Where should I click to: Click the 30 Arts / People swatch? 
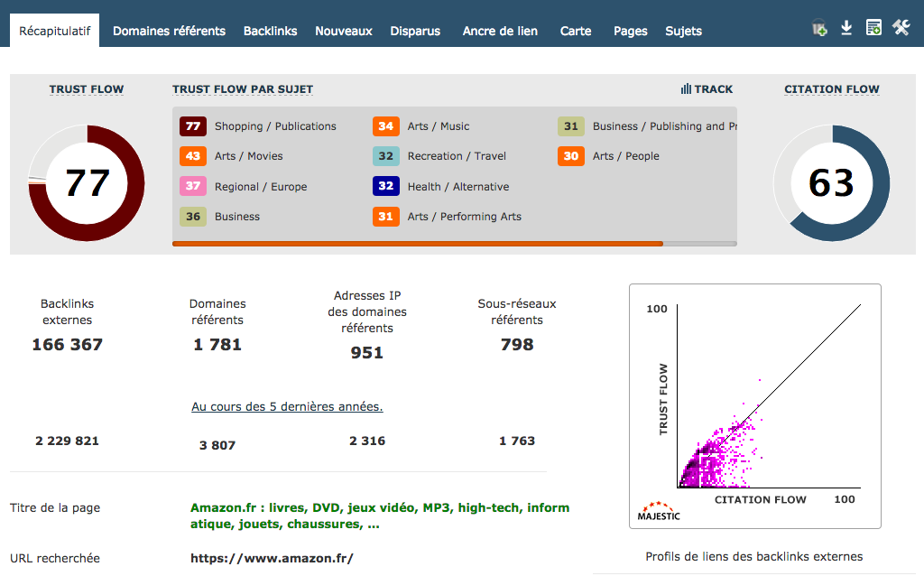click(571, 156)
